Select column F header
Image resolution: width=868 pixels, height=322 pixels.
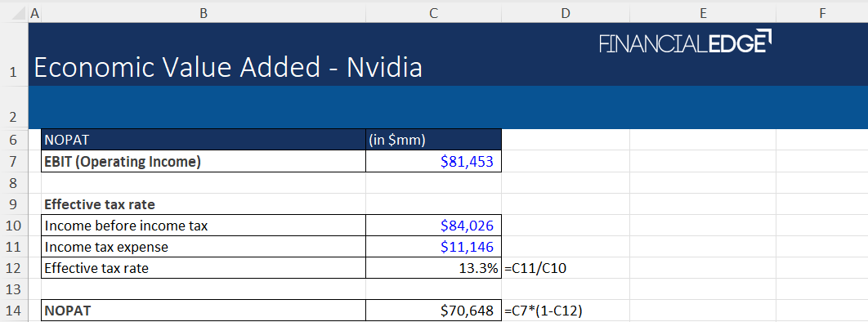[x=822, y=13]
